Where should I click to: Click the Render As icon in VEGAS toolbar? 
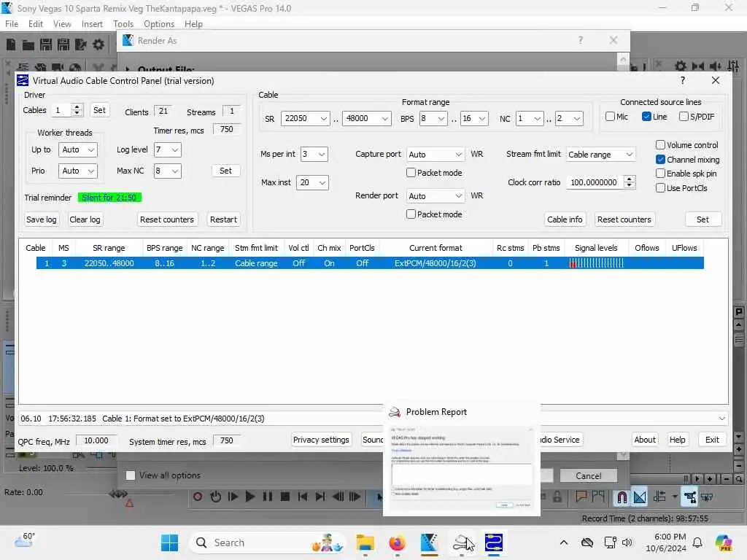(80, 44)
